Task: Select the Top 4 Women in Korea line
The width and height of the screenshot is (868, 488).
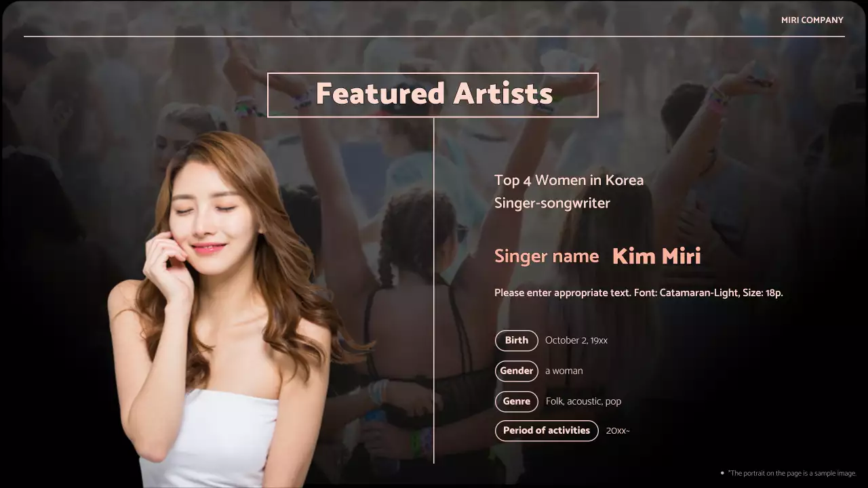Action: (x=568, y=180)
